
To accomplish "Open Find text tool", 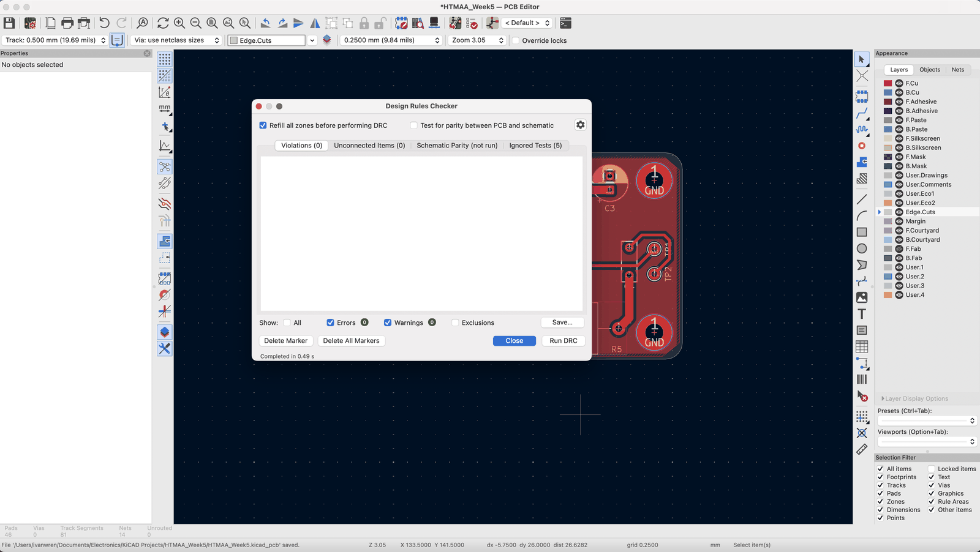I will (142, 23).
